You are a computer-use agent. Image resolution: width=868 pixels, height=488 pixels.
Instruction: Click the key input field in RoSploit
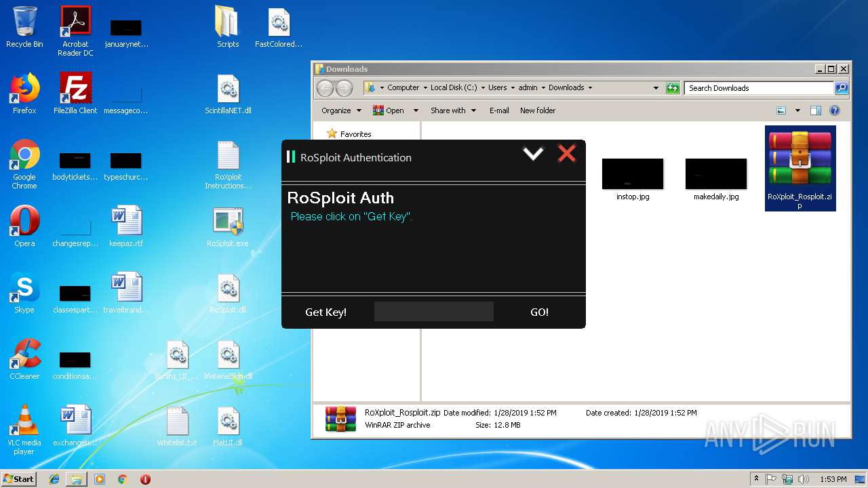[x=434, y=312]
